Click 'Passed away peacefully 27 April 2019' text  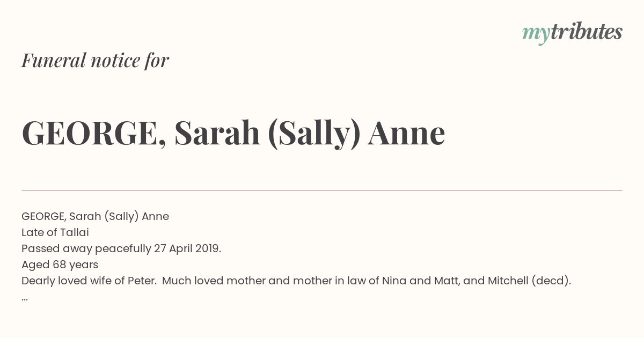[121, 248]
